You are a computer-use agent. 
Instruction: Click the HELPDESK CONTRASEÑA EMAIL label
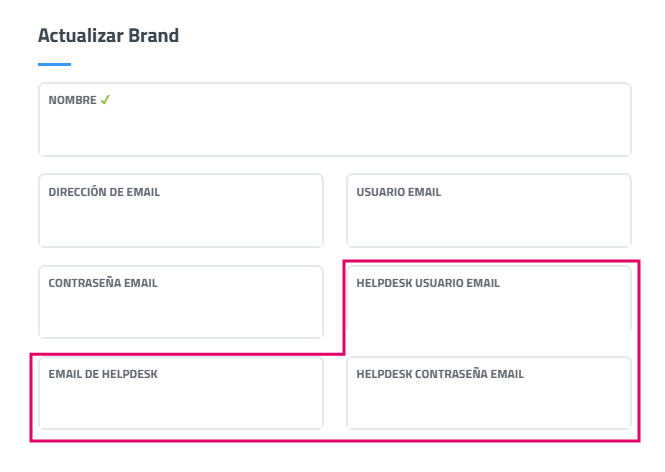tap(440, 374)
